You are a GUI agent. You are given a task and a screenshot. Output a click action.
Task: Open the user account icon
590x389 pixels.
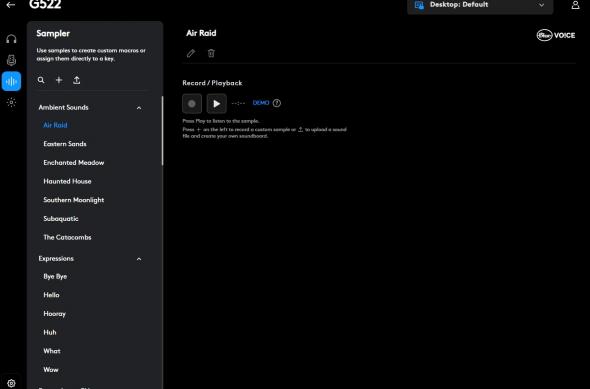tap(575, 5)
